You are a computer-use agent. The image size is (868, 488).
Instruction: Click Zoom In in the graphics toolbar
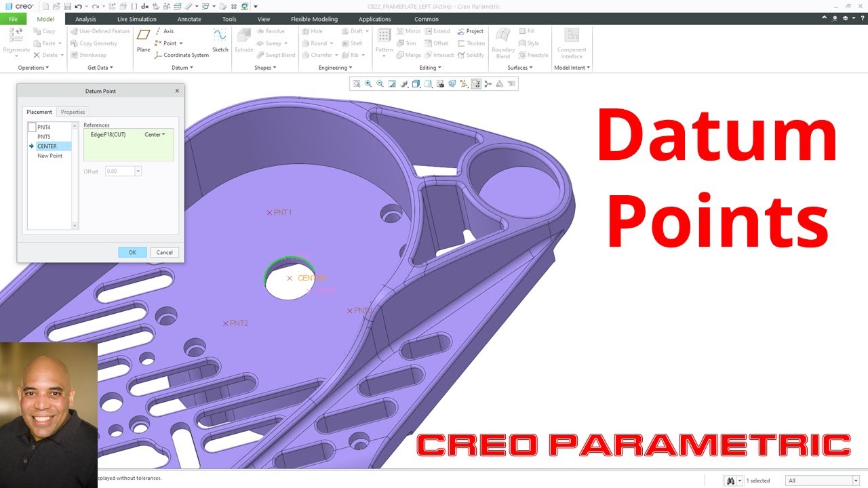tap(368, 84)
